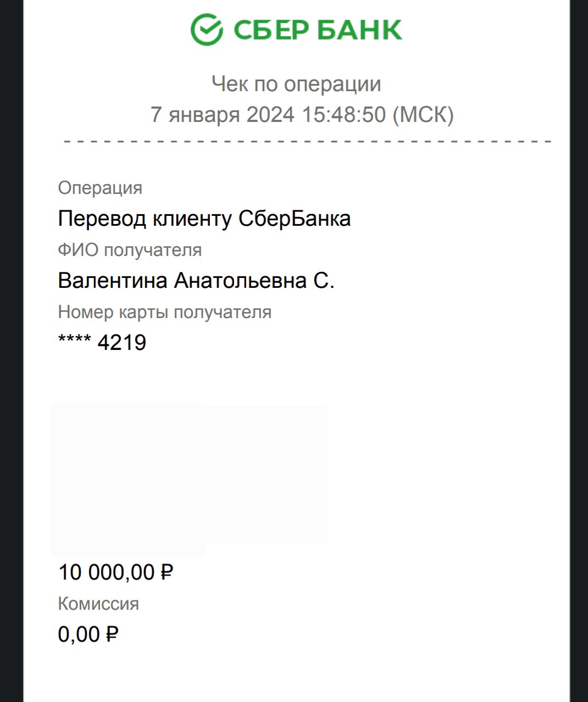Select the ФИО получателя label
Image resolution: width=588 pixels, height=702 pixels.
point(130,250)
